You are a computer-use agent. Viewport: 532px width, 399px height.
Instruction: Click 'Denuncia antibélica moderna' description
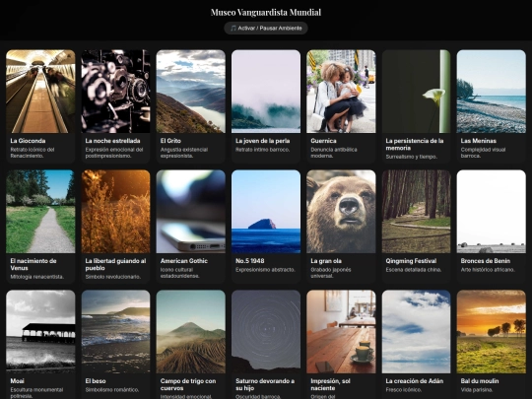[334, 153]
